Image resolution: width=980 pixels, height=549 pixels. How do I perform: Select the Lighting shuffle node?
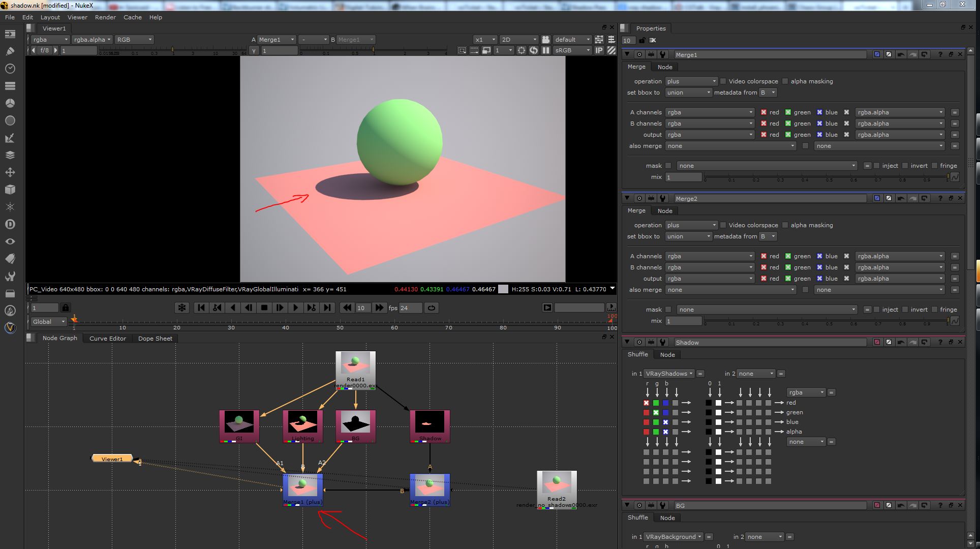click(303, 426)
